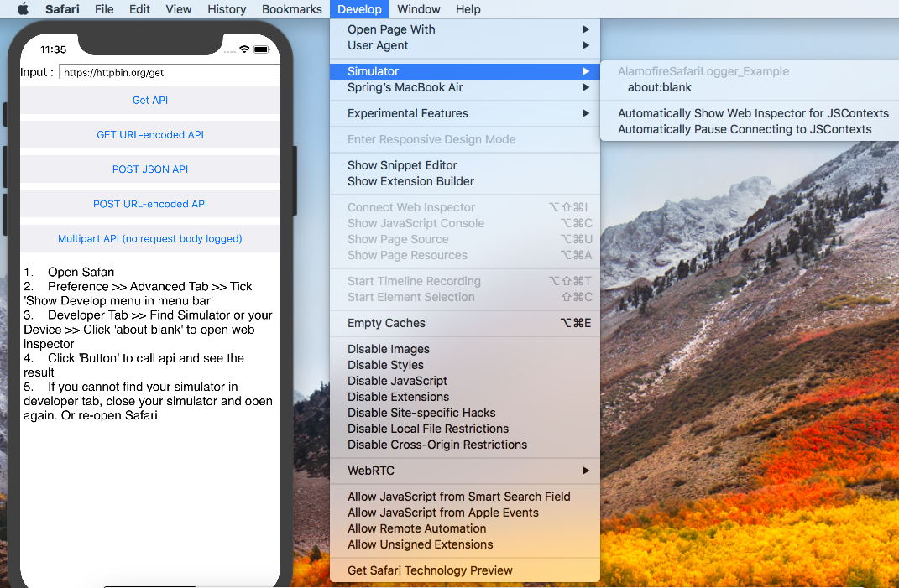Click the simulator battery icon
This screenshot has height=588, width=899.
tap(261, 49)
